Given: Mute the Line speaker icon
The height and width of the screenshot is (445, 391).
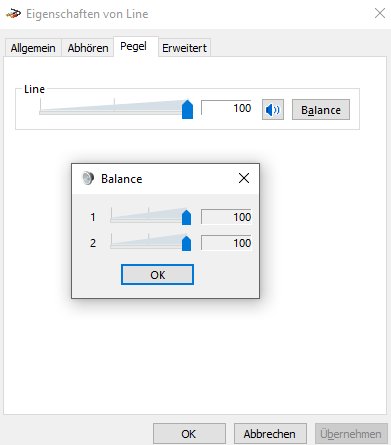Looking at the screenshot, I should pyautogui.click(x=273, y=109).
